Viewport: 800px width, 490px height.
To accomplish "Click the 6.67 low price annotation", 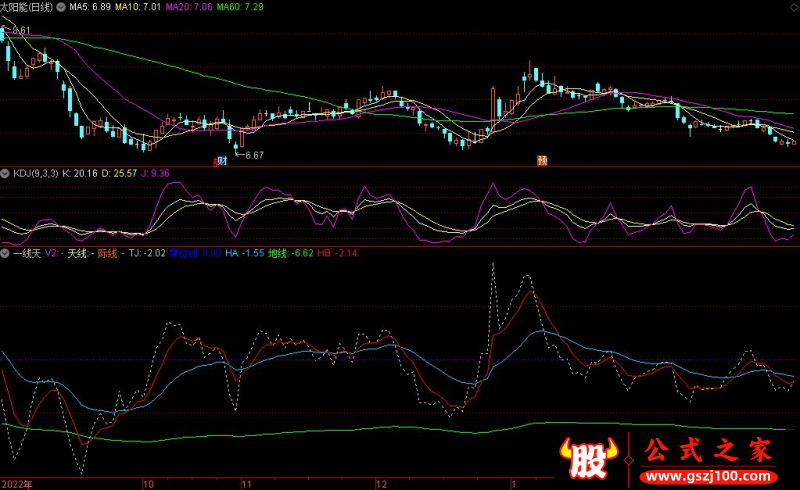I will point(254,155).
